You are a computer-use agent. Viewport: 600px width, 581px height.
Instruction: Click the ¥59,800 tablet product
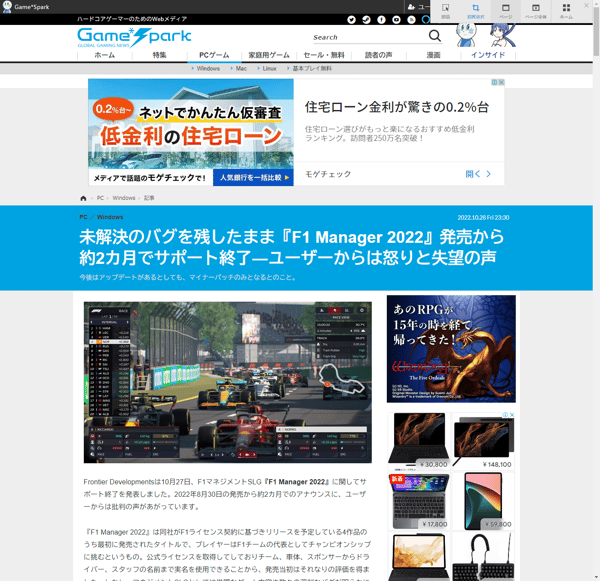click(483, 501)
